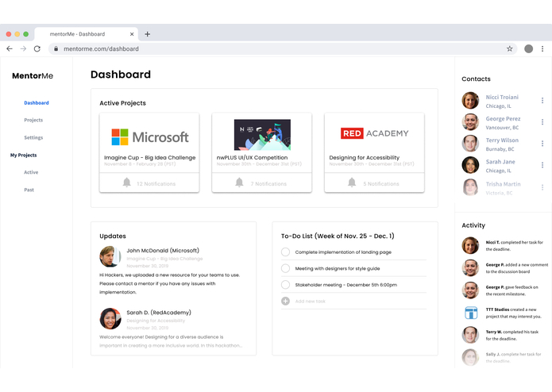Click George Perez's contact avatar
Screen dimensions: 552x392
(x=470, y=122)
